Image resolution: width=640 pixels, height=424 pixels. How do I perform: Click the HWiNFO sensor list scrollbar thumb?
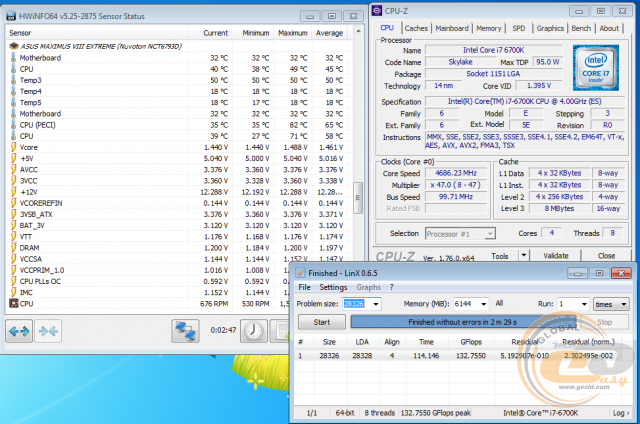click(358, 198)
